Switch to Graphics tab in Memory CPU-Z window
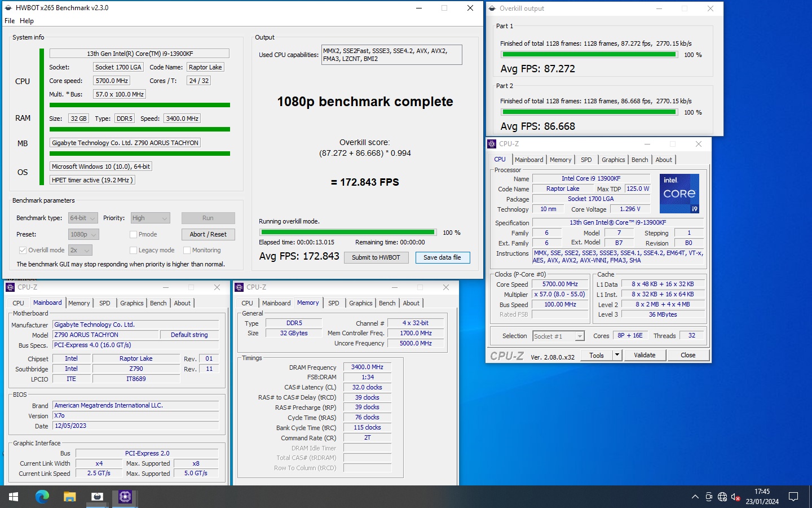Image resolution: width=812 pixels, height=508 pixels. click(x=361, y=303)
